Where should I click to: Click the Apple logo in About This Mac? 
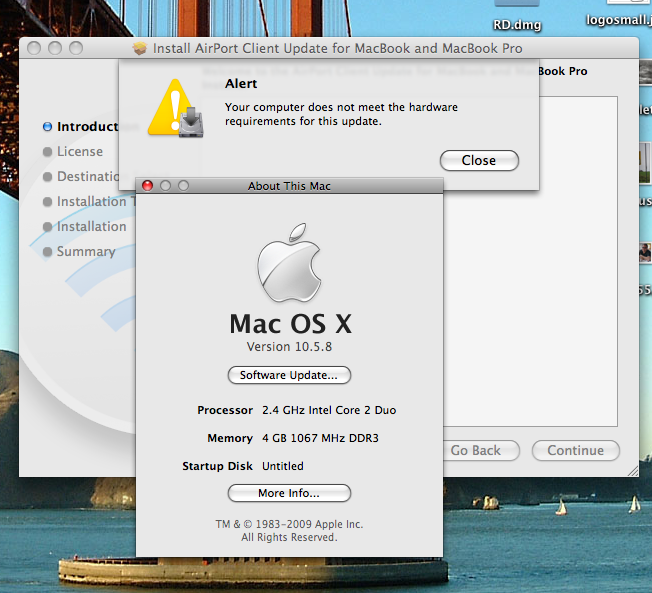click(289, 262)
